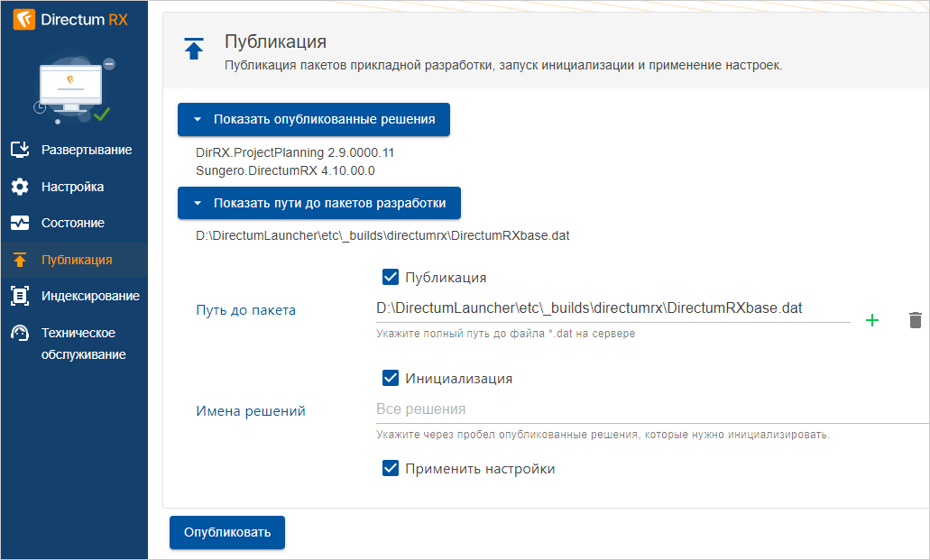Viewport: 930px width, 560px height.
Task: Click the Directum RX logo icon
Action: pyautogui.click(x=23, y=20)
